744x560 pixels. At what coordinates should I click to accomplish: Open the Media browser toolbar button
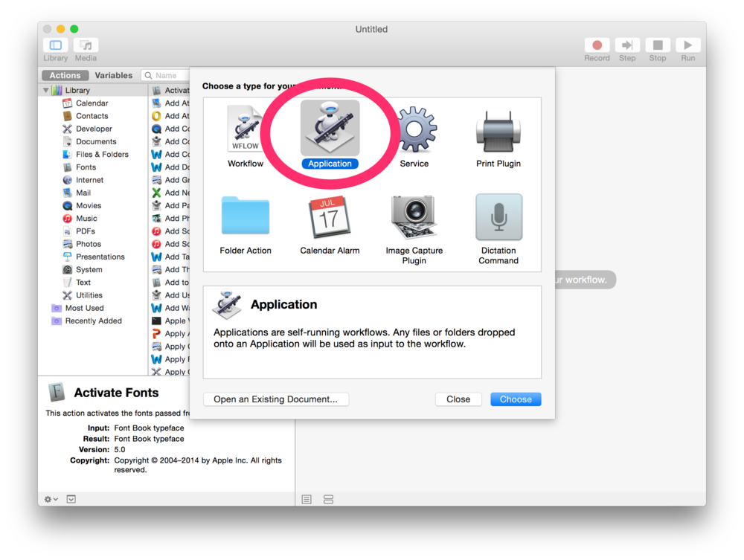pos(86,45)
